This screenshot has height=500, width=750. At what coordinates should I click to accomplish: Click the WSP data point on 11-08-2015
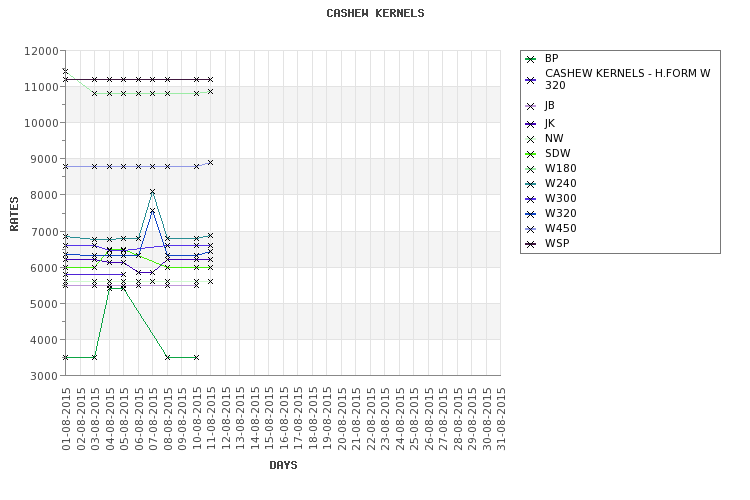pyautogui.click(x=210, y=79)
